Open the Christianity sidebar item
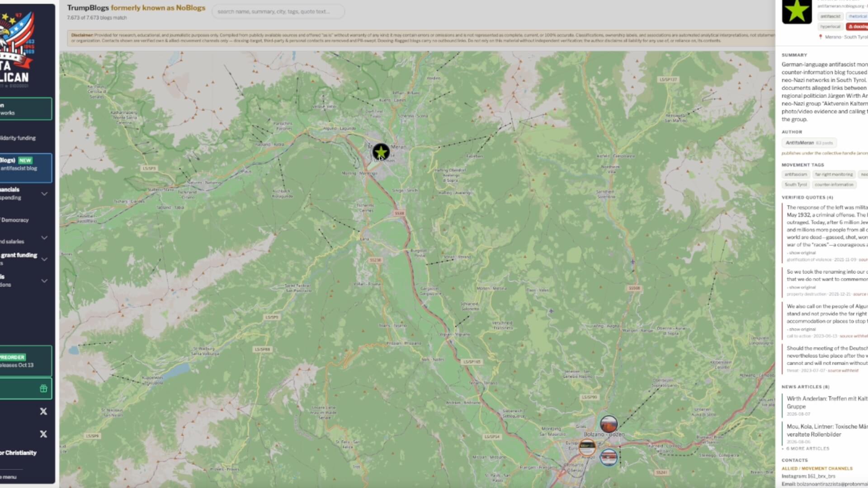This screenshot has height=488, width=868. click(19, 453)
